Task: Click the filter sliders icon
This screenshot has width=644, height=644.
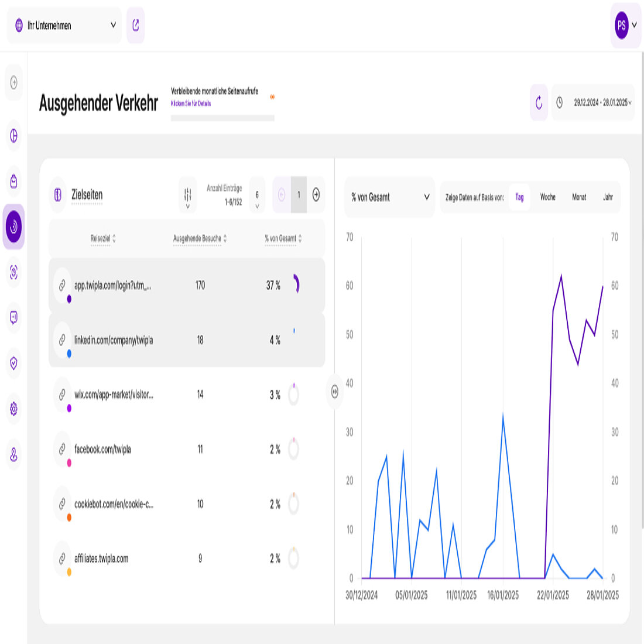Action: [x=188, y=195]
